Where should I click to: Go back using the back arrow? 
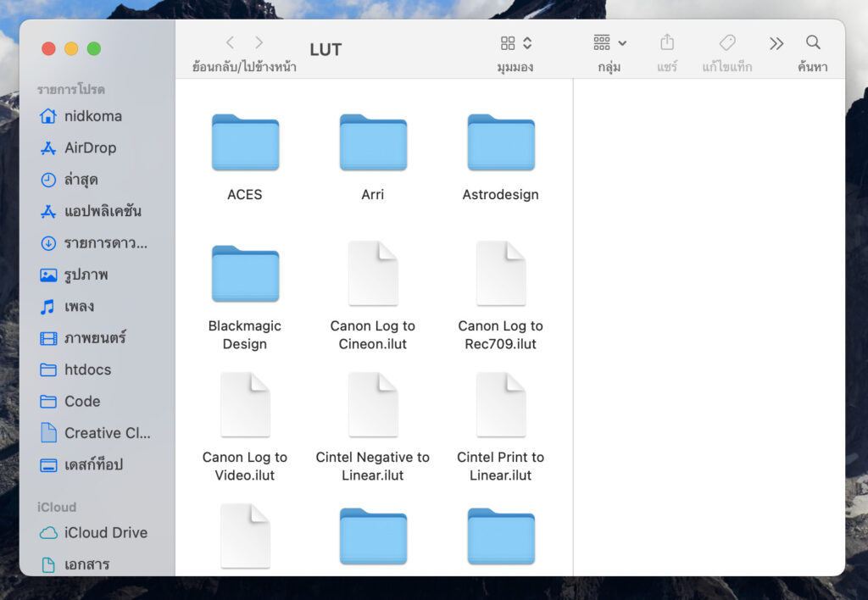(x=230, y=42)
